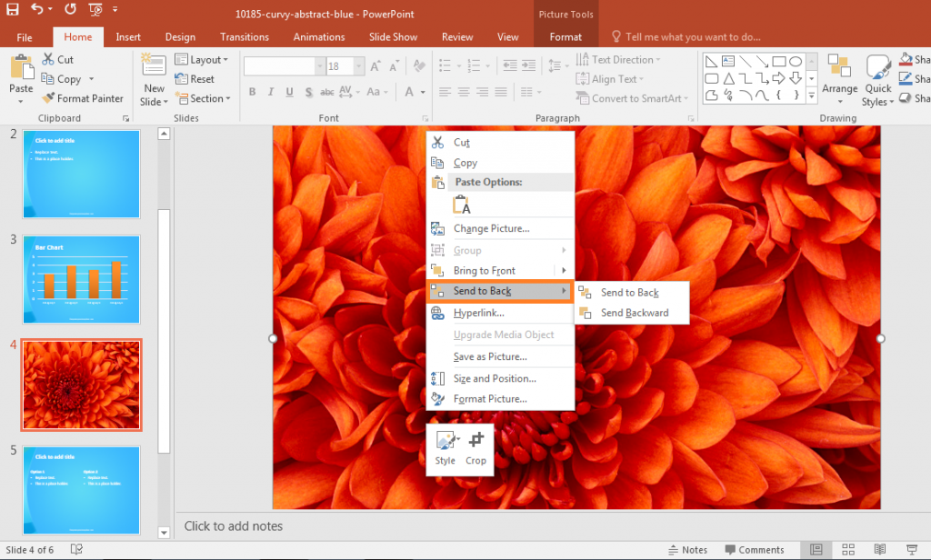Open the Transitions ribbon tab

244,37
